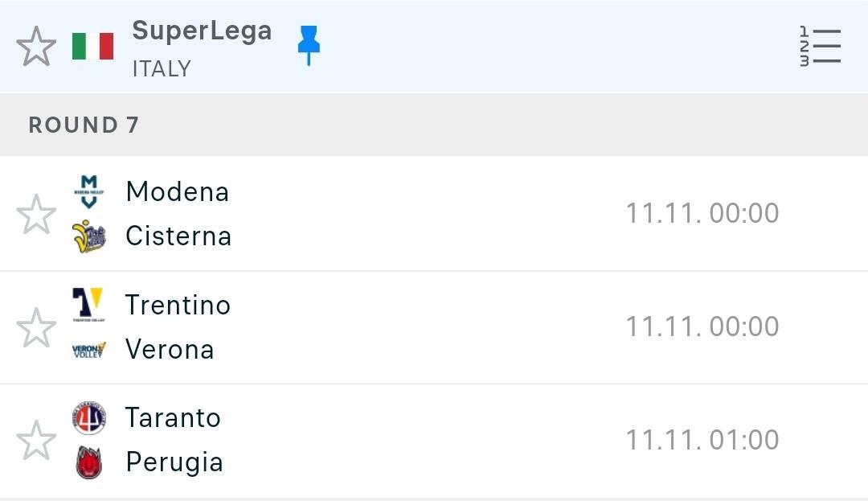Viewport: 868px width, 501px height.
Task: Favorite the SuperLega league star
Action: coord(36,47)
